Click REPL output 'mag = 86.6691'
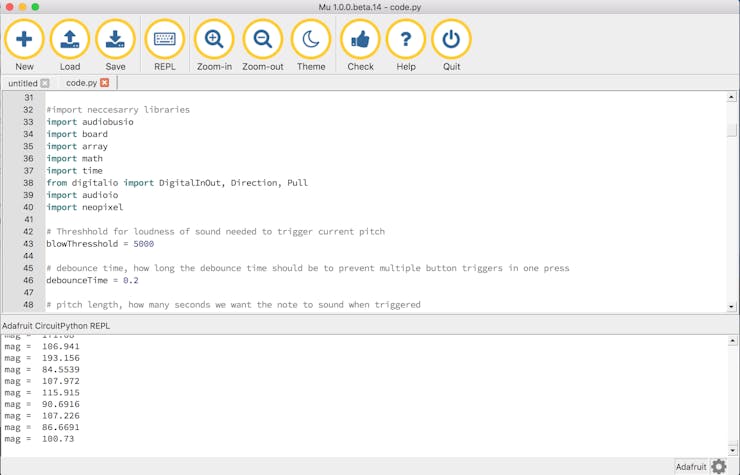This screenshot has width=740, height=475. [42, 427]
